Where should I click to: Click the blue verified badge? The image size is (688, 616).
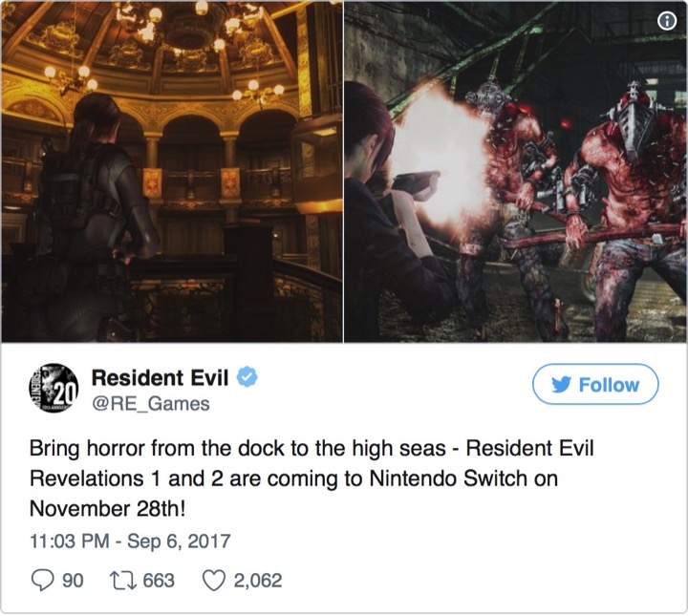tap(247, 377)
